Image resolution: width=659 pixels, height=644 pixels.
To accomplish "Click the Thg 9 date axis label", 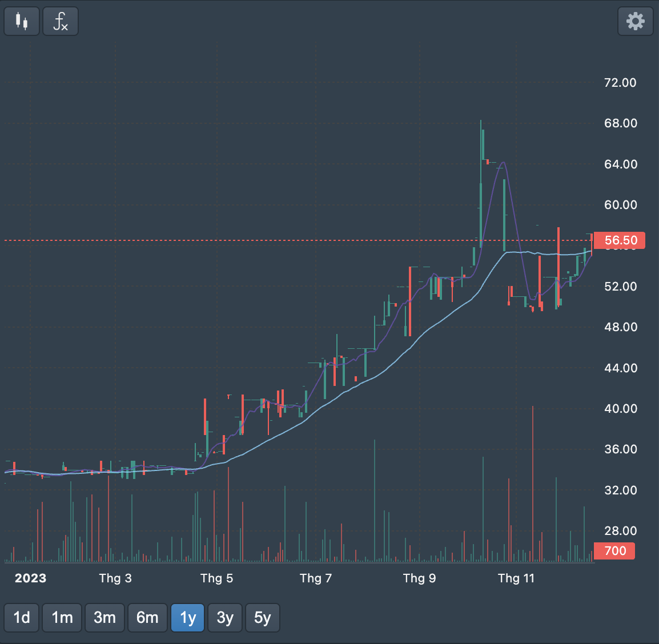I will click(x=419, y=578).
